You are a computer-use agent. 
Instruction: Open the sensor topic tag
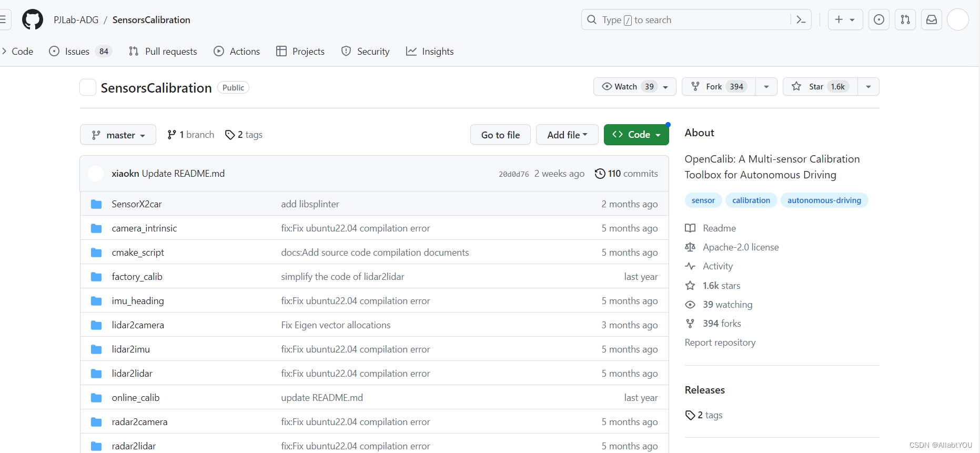pos(703,200)
